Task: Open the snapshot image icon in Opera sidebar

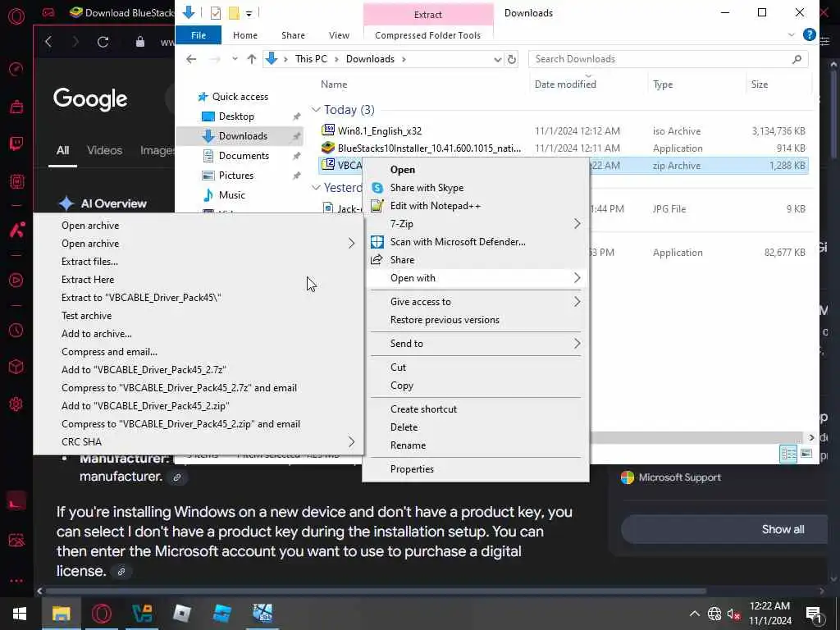Action: coord(16,540)
